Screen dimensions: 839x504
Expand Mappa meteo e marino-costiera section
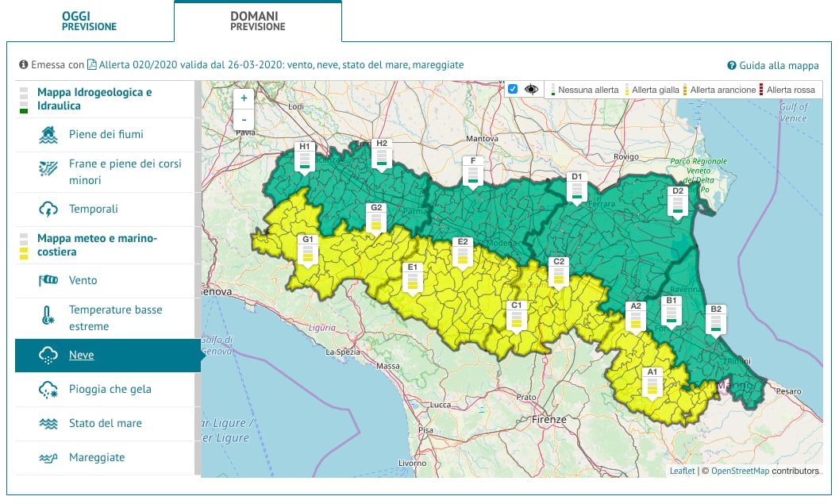(x=97, y=244)
